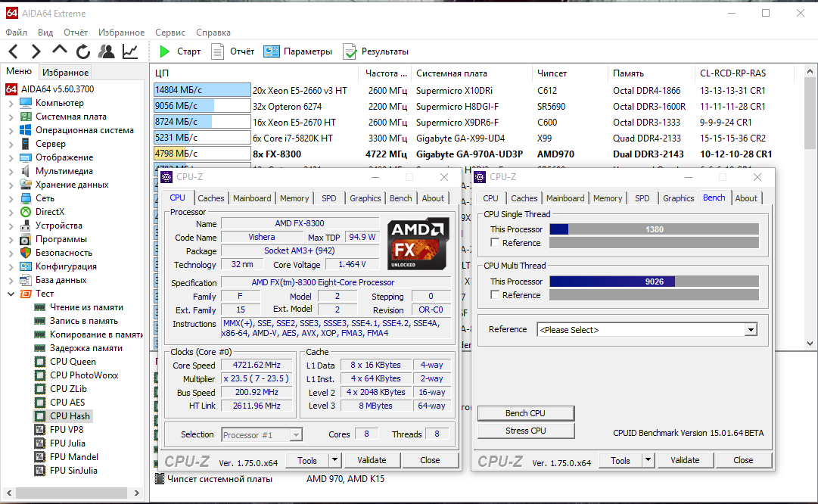Open the Файл menu

click(16, 33)
